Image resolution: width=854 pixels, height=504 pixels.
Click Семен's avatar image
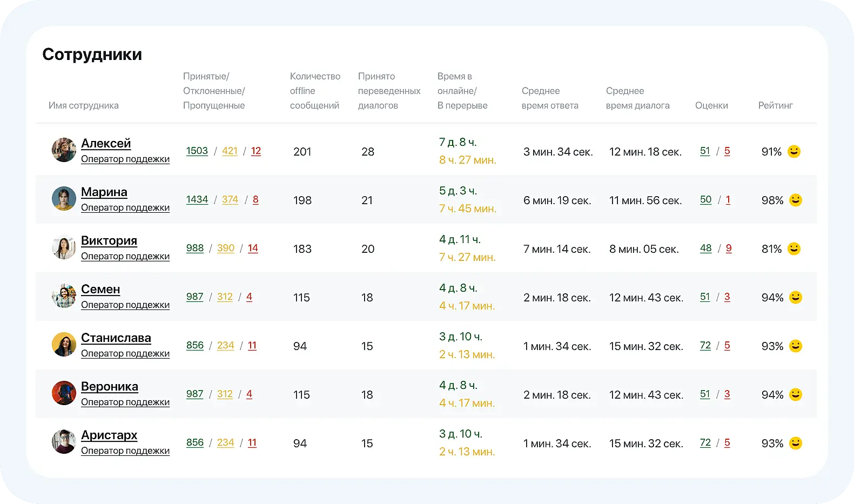64,296
